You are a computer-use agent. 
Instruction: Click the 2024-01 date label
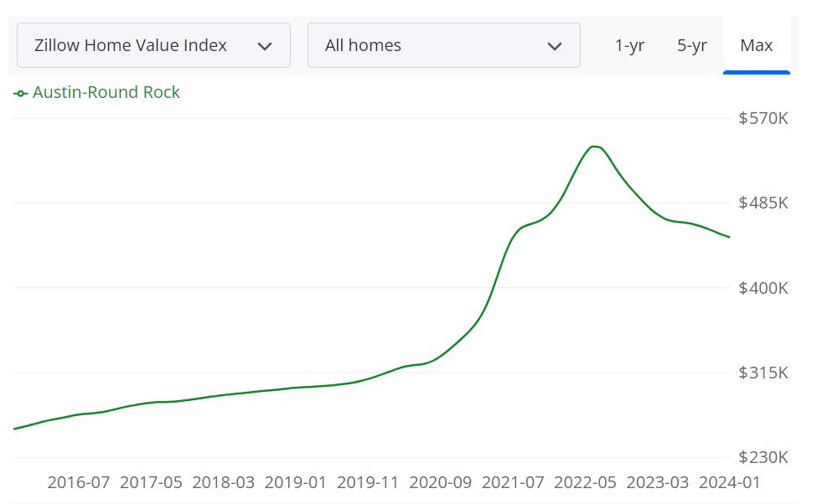(730, 483)
